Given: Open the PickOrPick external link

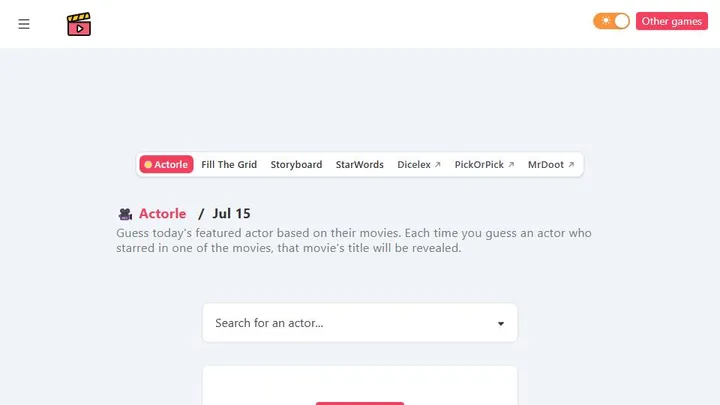Looking at the screenshot, I should click(x=484, y=164).
